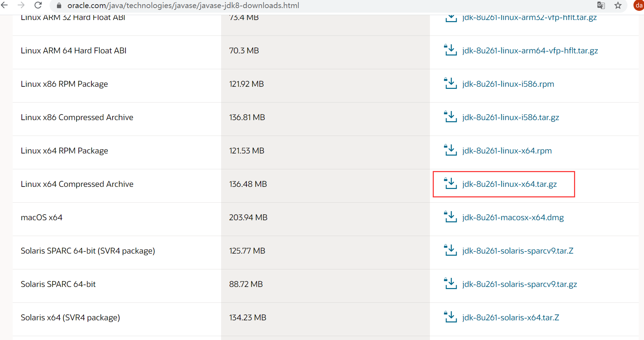This screenshot has width=644, height=340.
Task: Bookmark this page with the star icon
Action: pyautogui.click(x=618, y=5)
